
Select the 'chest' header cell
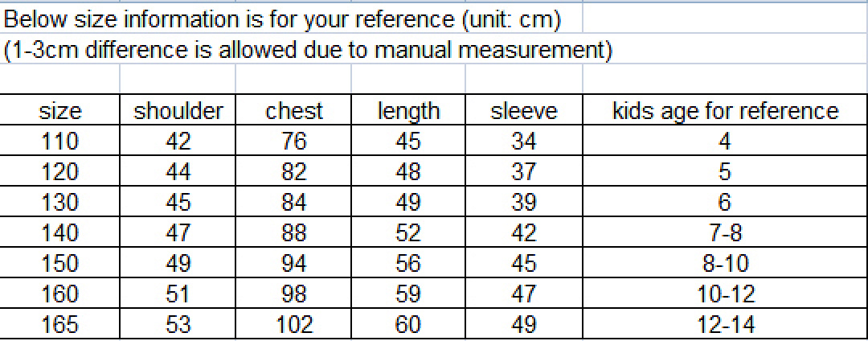pos(293,111)
